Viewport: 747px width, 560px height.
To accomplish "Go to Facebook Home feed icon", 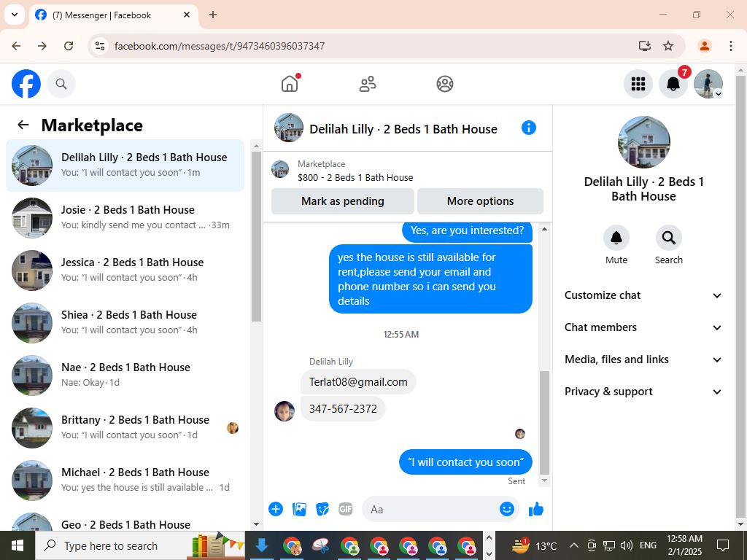I will pos(290,84).
